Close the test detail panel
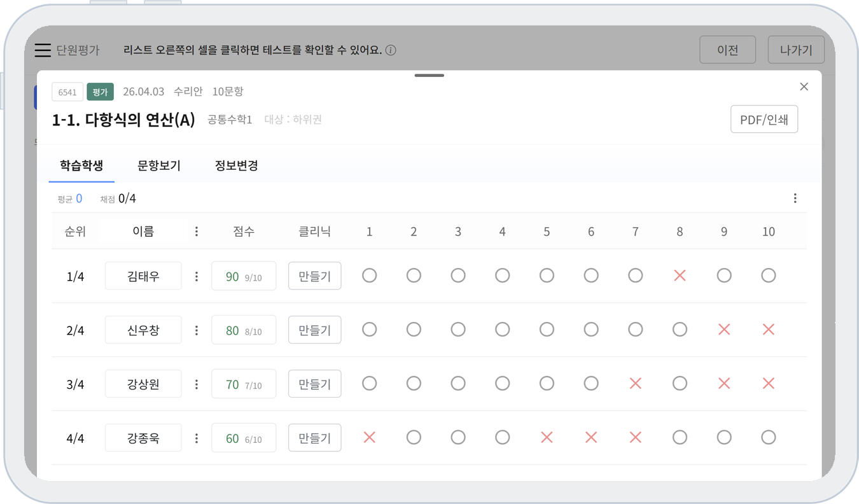Screen dimensions: 859x504 pyautogui.click(x=804, y=87)
